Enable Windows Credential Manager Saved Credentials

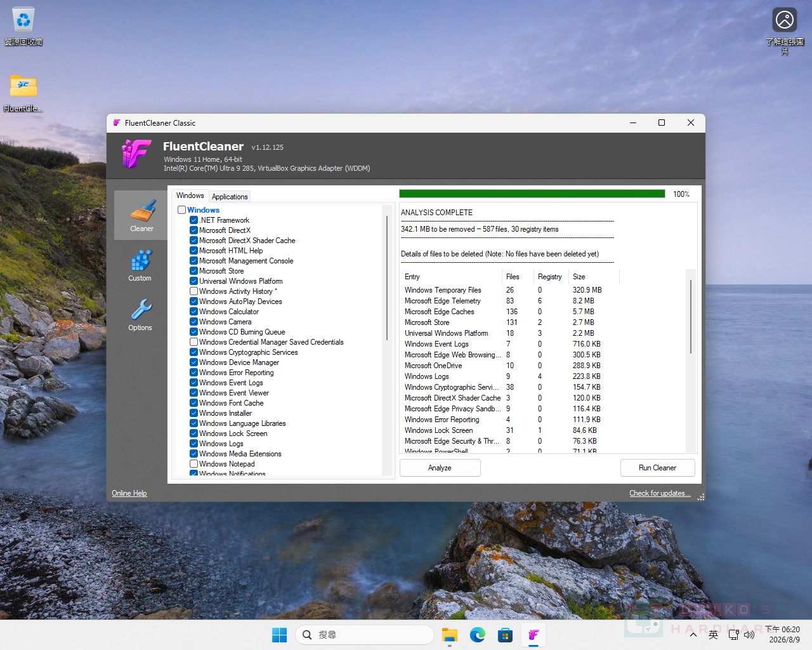[x=193, y=342]
